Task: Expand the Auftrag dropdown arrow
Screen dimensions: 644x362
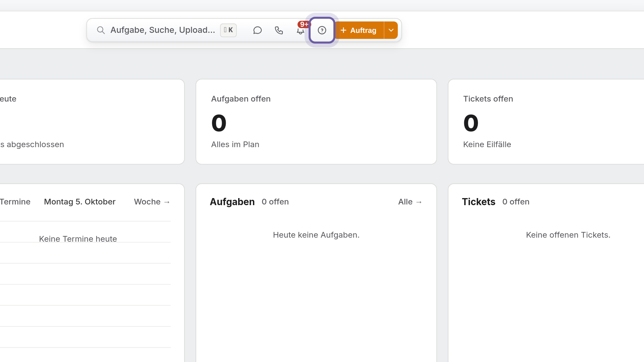Action: point(391,30)
